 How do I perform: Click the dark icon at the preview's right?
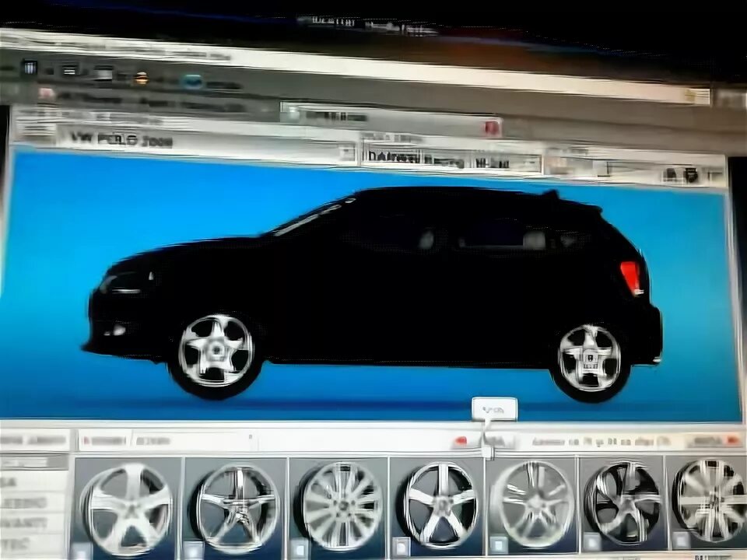(690, 175)
